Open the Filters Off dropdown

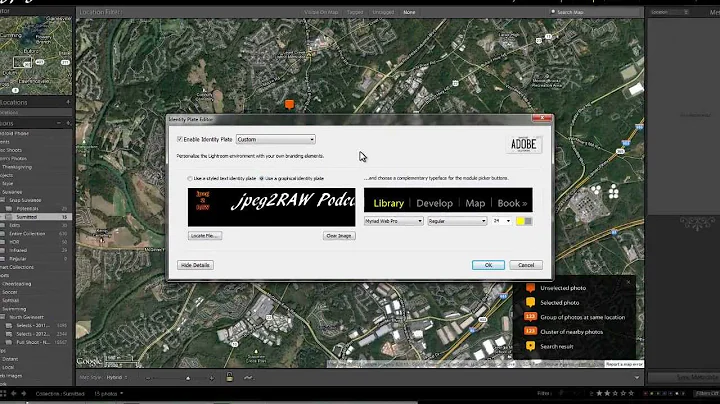[x=707, y=393]
